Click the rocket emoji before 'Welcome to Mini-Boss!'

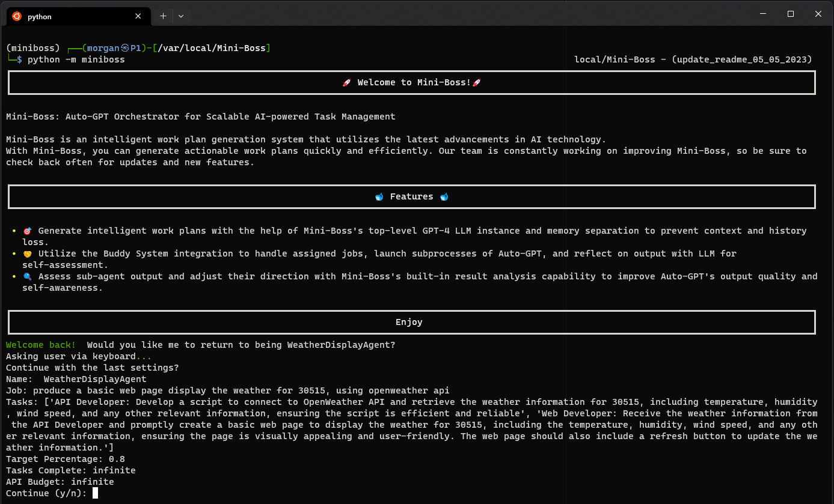click(x=346, y=83)
